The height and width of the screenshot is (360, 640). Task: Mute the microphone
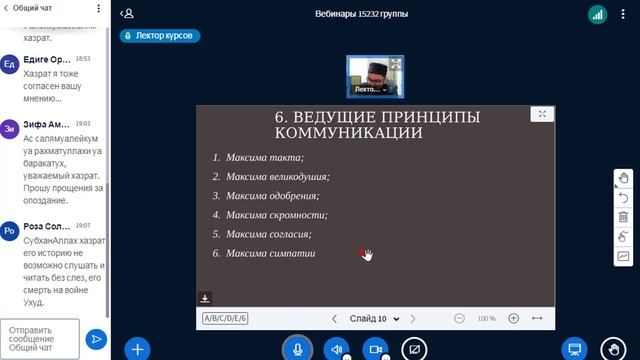298,349
